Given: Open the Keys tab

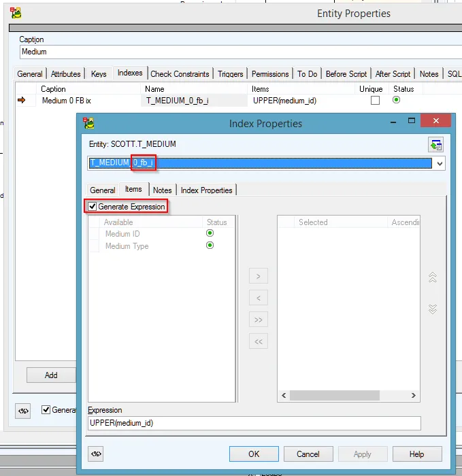Looking at the screenshot, I should [99, 74].
